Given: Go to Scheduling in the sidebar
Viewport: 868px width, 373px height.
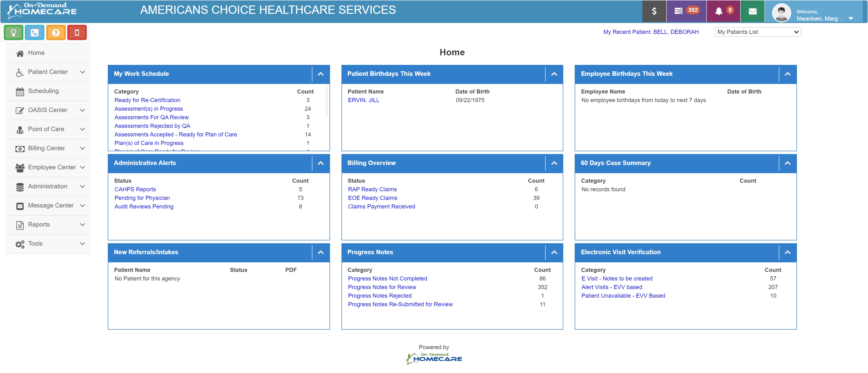Looking at the screenshot, I should 43,91.
